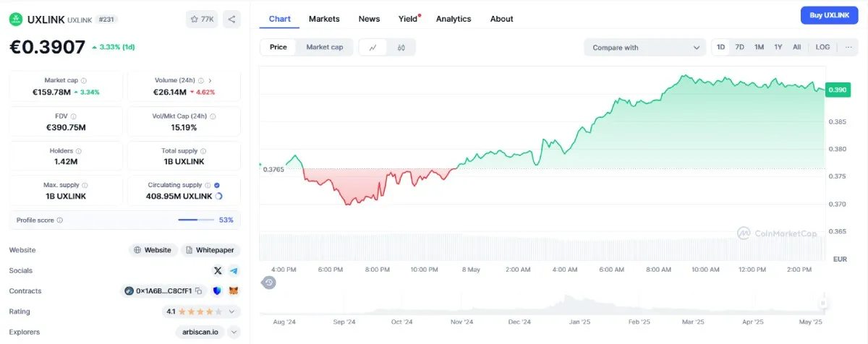Enable LOG scale on the chart
868x344 pixels.
822,47
